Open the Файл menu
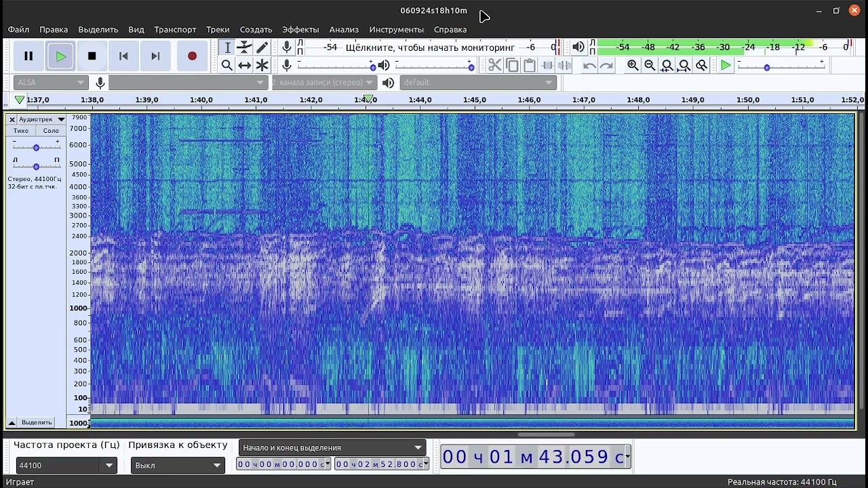868x488 pixels. [18, 30]
